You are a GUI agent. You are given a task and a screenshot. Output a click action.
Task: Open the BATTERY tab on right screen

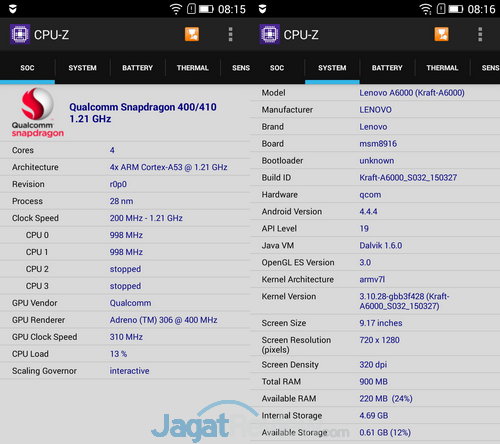[387, 68]
